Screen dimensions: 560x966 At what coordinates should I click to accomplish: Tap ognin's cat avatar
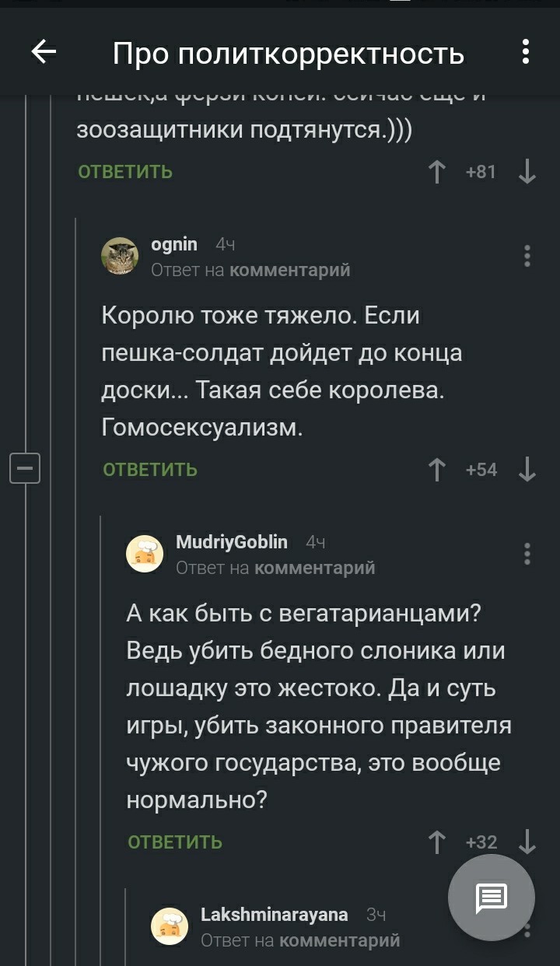(121, 256)
